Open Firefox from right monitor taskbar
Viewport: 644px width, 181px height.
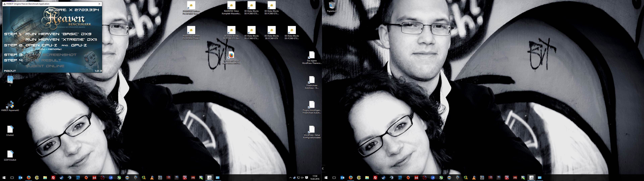(351, 177)
